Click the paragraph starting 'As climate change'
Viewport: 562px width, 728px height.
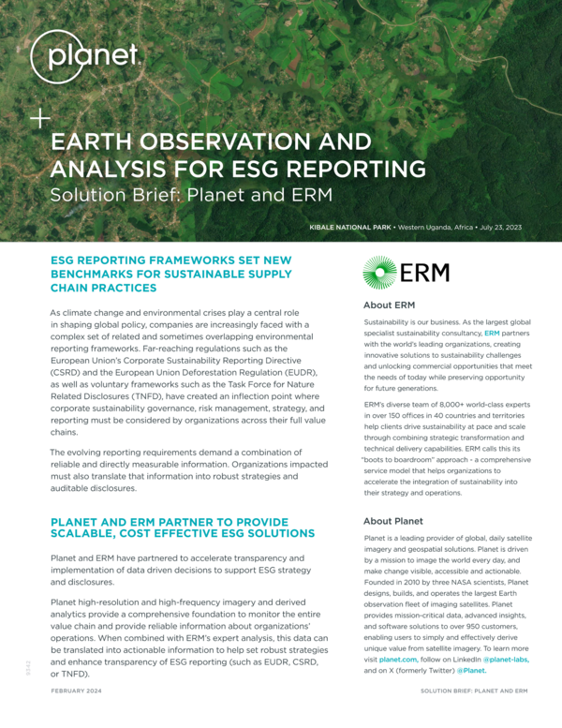pyautogui.click(x=188, y=372)
